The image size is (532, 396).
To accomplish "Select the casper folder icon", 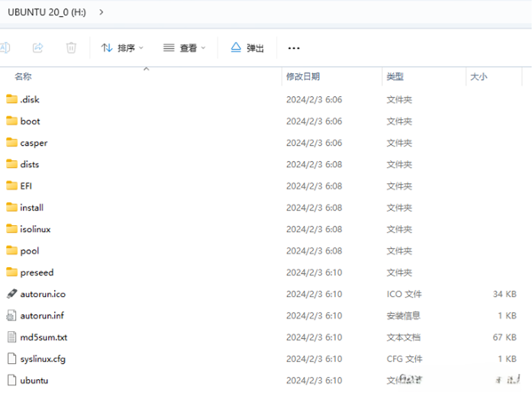I will pos(12,143).
